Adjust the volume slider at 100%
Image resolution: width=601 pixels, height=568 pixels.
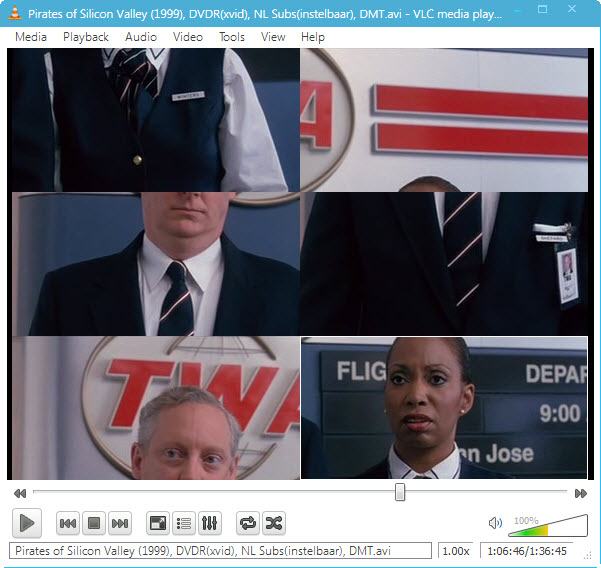tap(548, 525)
